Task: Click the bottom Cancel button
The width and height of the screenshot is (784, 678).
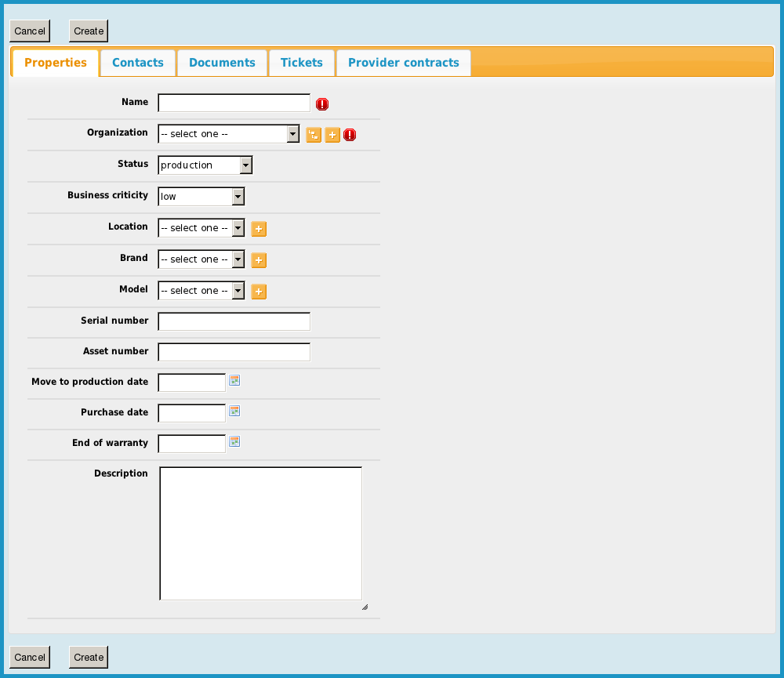Action: pyautogui.click(x=30, y=657)
